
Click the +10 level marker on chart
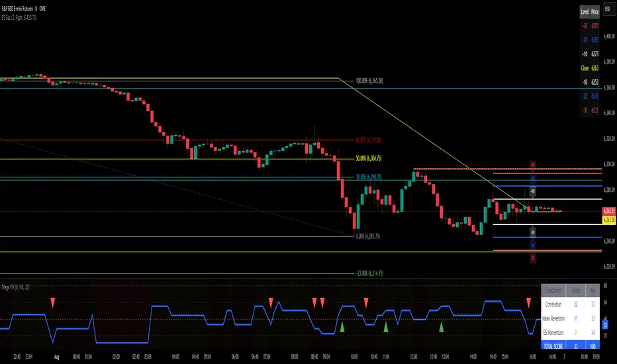pyautogui.click(x=532, y=192)
